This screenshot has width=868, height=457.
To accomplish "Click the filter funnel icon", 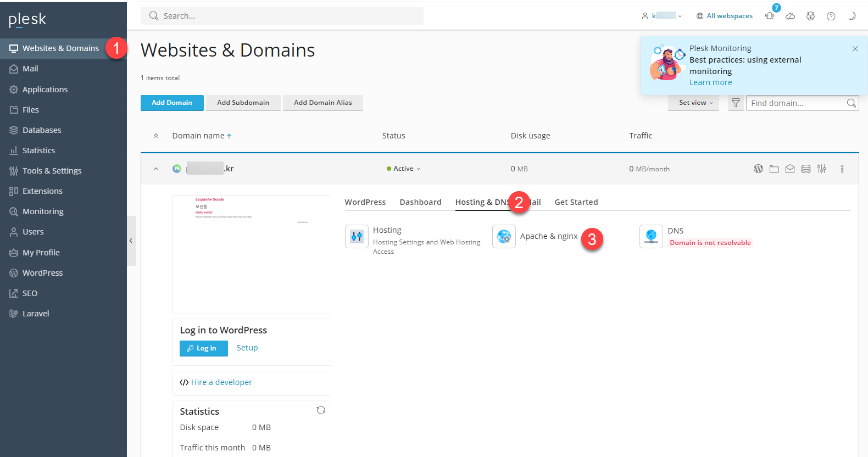I will [736, 103].
